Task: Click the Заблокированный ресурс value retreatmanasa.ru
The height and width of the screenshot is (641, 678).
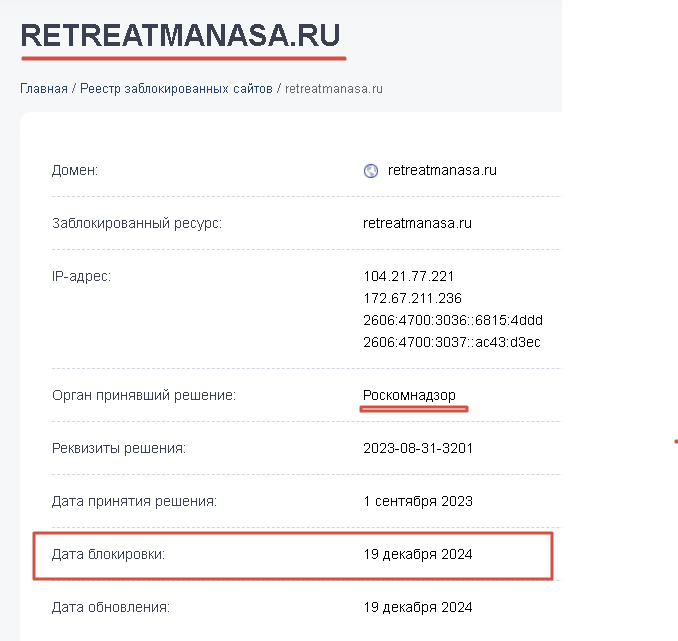Action: pos(417,223)
